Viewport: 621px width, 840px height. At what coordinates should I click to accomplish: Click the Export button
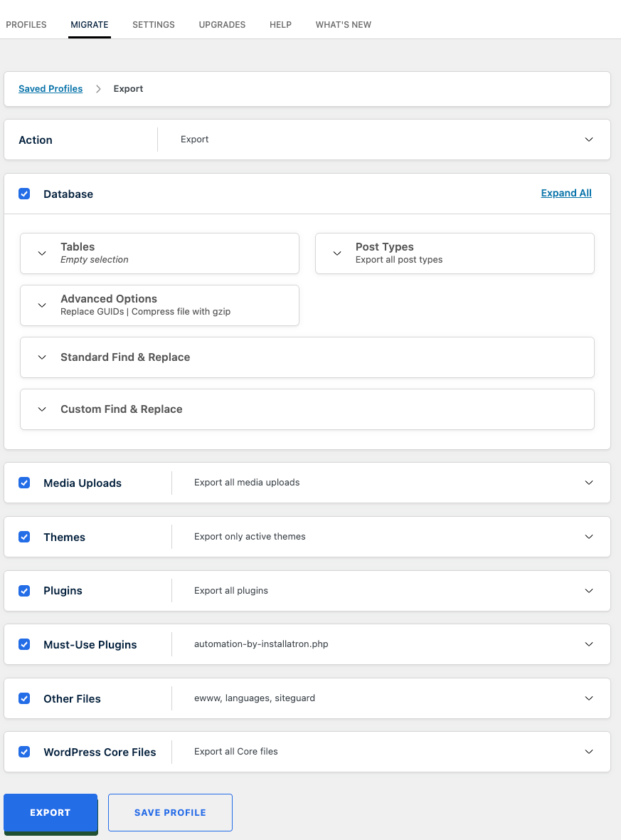click(x=51, y=812)
